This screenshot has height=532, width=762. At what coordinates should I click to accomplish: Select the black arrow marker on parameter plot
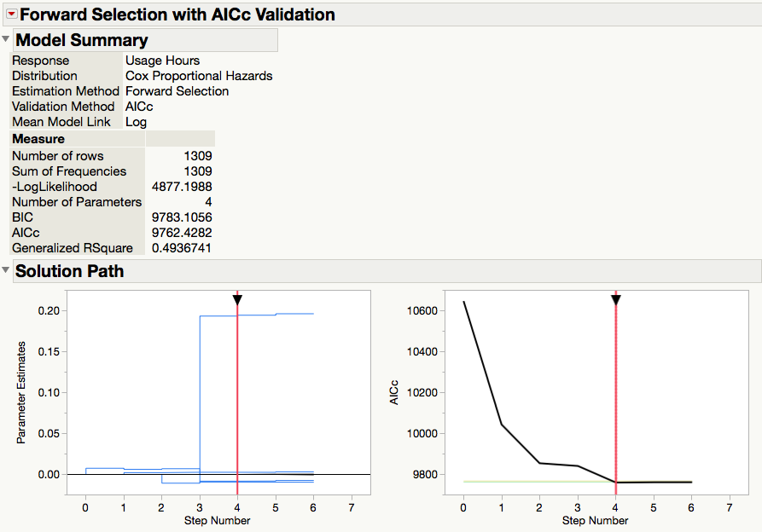237,300
